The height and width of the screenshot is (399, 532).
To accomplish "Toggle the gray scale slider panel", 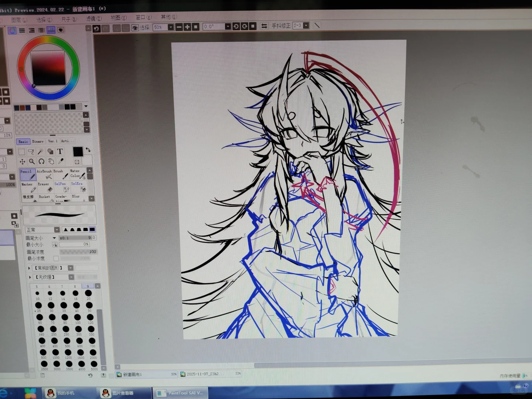I will click(x=41, y=30).
